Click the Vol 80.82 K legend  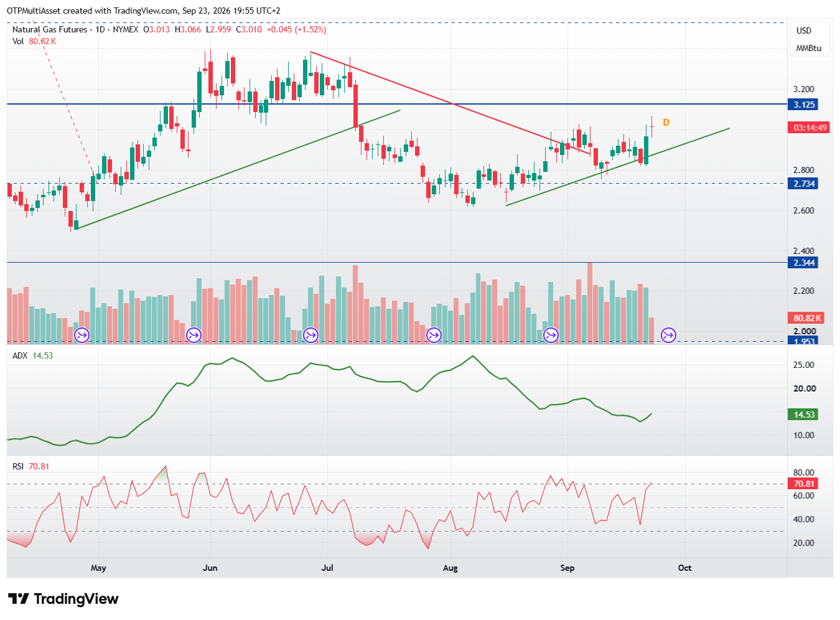pos(34,41)
